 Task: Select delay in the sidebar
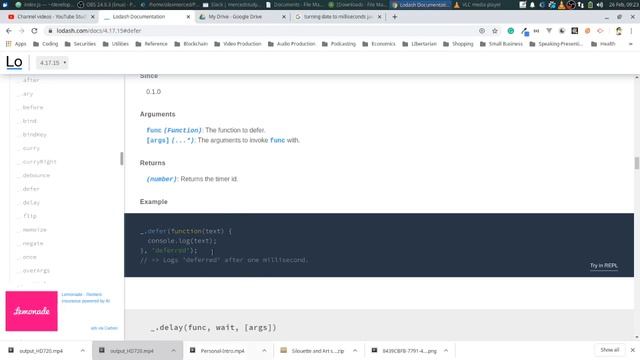(31, 202)
